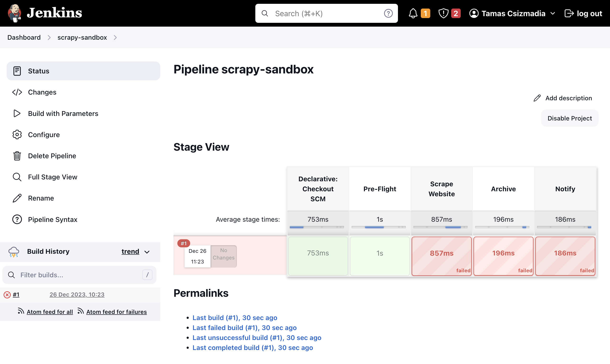Click the Jenkins butler logo
Screen dimensions: 610x364
pos(15,13)
